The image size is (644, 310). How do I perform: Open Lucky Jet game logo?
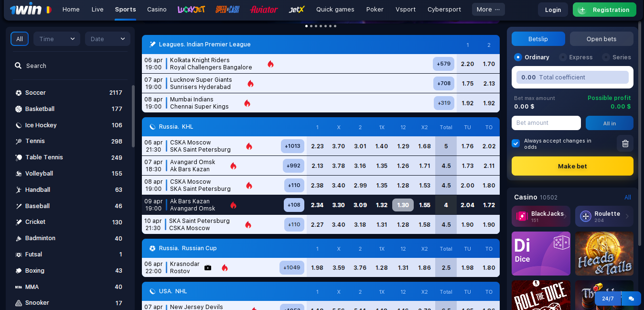(x=191, y=9)
